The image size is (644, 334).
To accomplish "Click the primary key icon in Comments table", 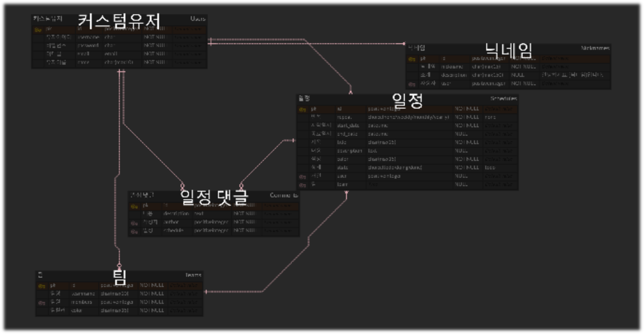I will click(x=134, y=206).
